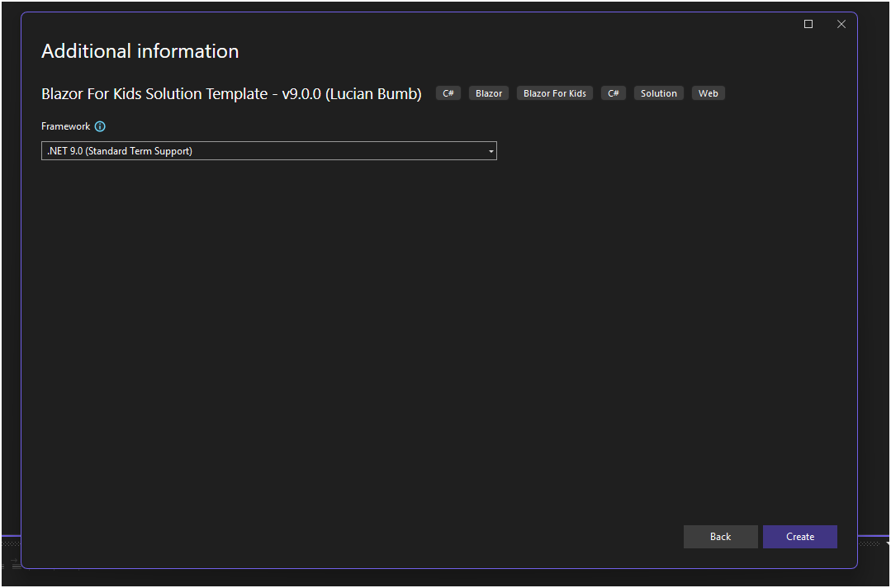Image resolution: width=891 pixels, height=588 pixels.
Task: Open the Framework dropdown arrow
Action: 491,152
